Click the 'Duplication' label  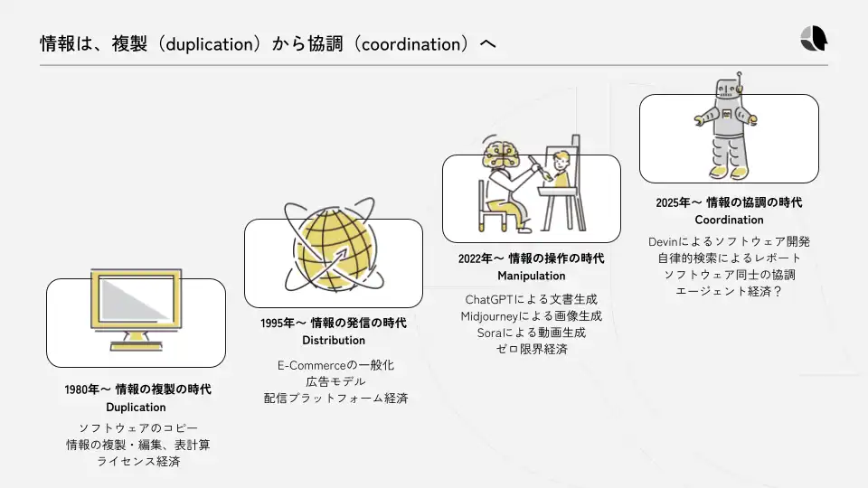click(x=136, y=408)
